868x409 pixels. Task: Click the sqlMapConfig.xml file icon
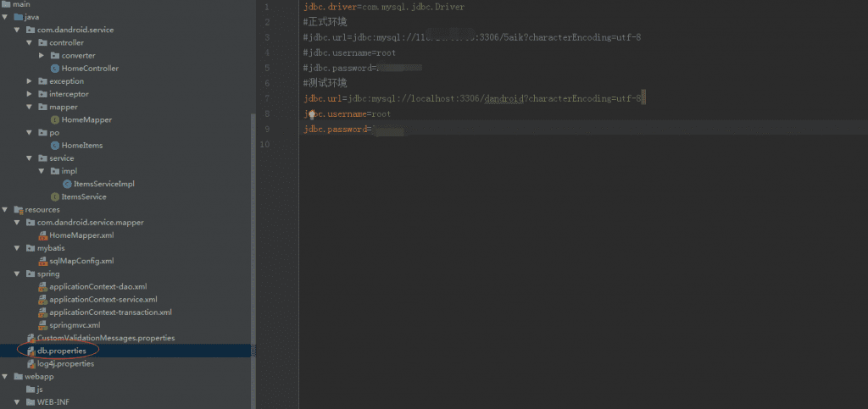43,262
